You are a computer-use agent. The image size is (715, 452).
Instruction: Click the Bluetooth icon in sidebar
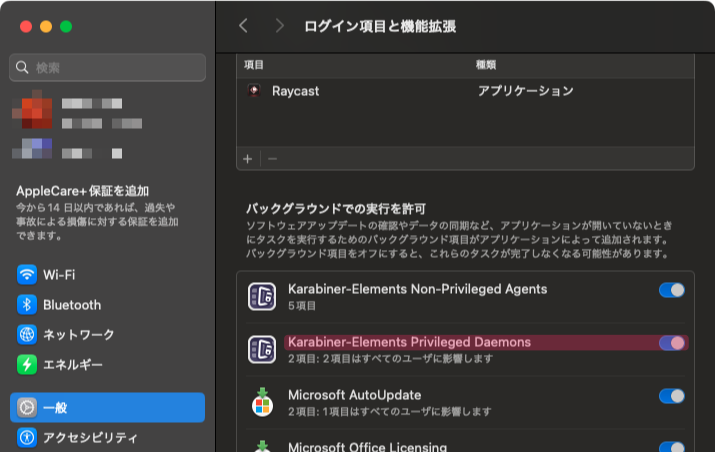pos(27,305)
